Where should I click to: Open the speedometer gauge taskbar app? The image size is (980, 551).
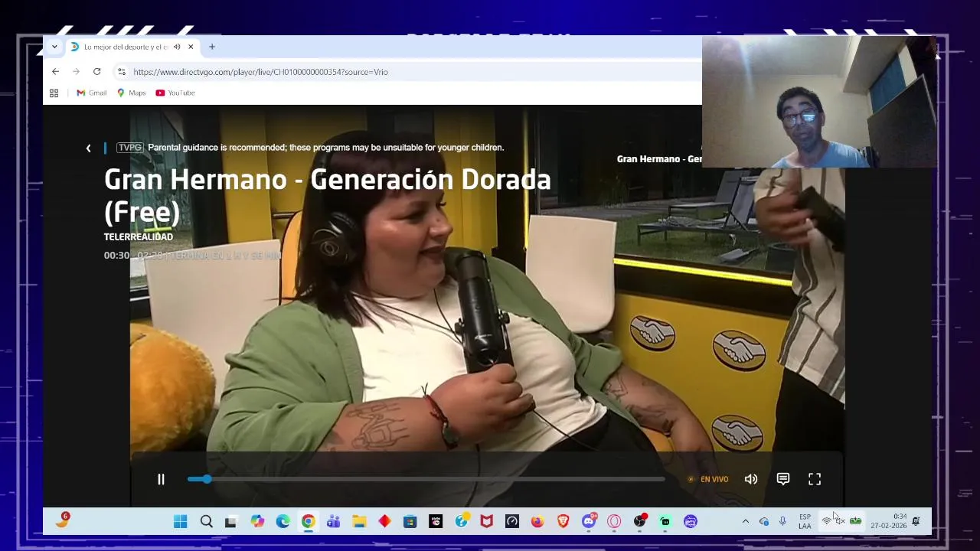pos(512,521)
